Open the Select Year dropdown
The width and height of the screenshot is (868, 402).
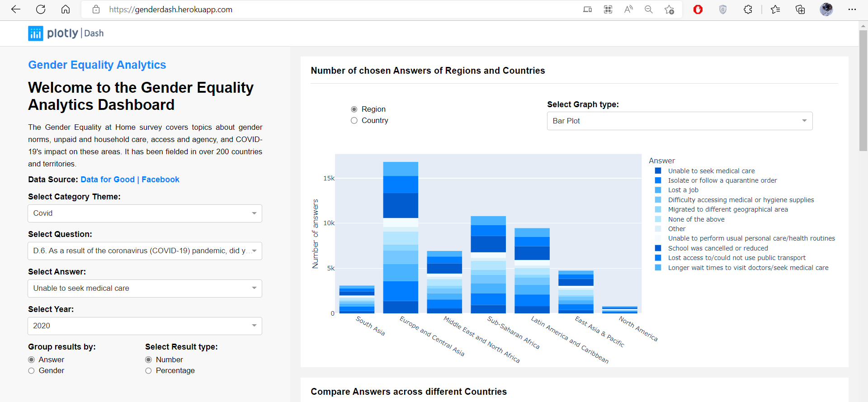click(x=145, y=326)
